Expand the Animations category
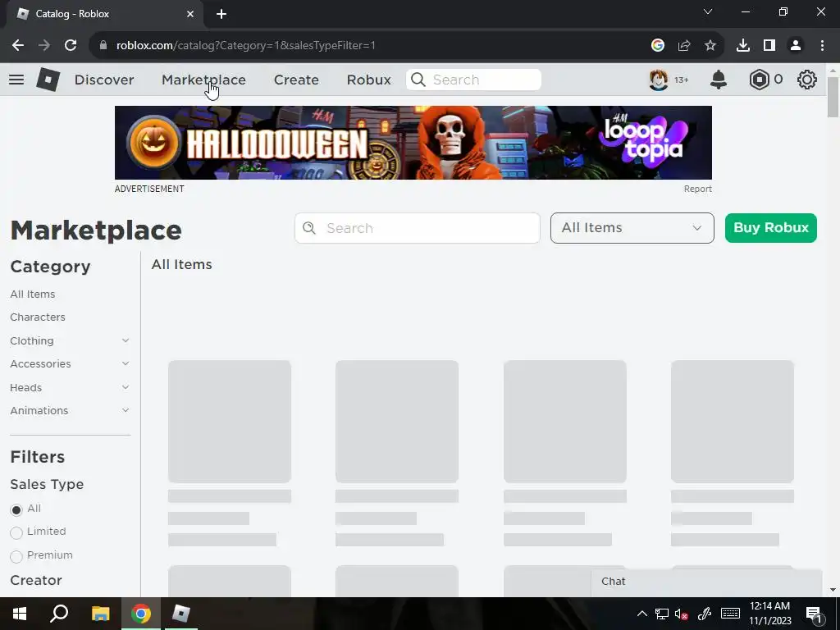840x630 pixels. [126, 410]
